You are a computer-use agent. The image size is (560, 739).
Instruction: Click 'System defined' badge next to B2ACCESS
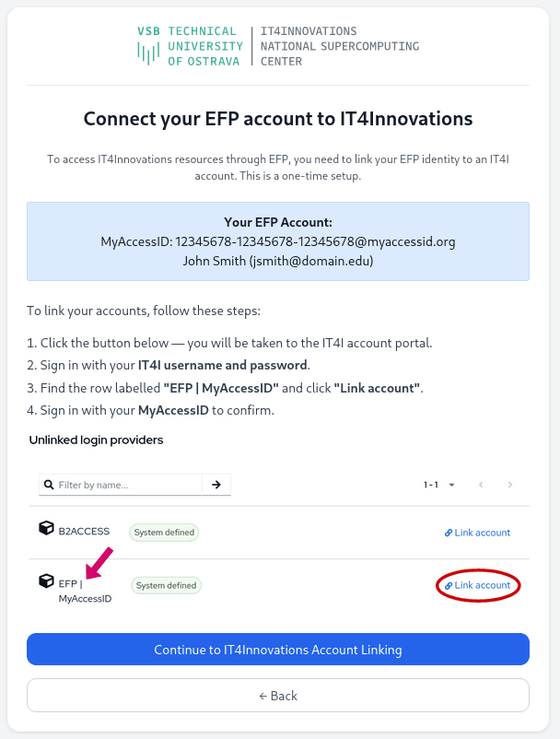tap(164, 532)
